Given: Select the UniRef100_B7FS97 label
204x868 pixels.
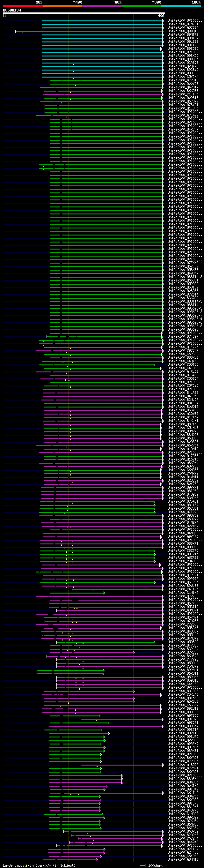Looking at the screenshot, I should [183, 336].
